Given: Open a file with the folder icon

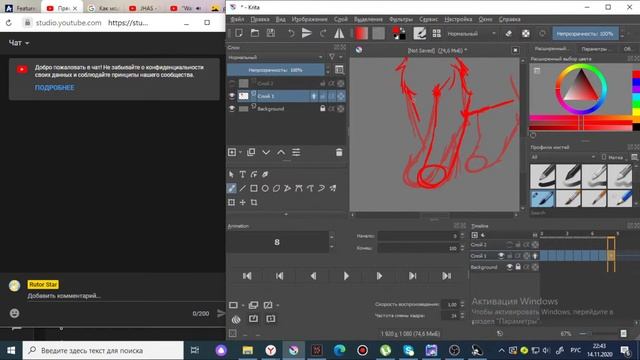Looking at the screenshot, I should click(x=255, y=33).
